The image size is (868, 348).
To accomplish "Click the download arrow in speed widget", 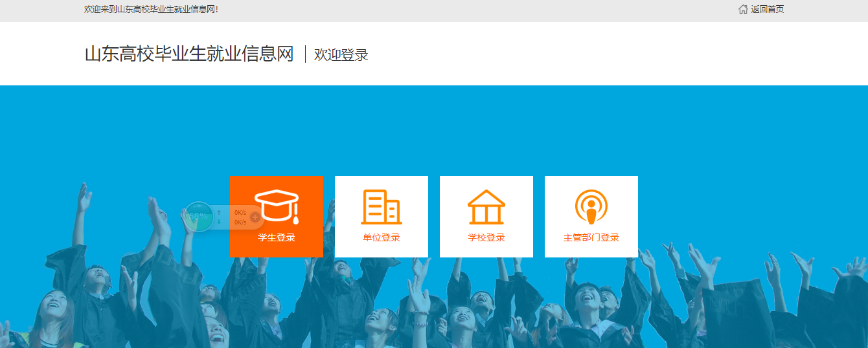I will tap(219, 222).
